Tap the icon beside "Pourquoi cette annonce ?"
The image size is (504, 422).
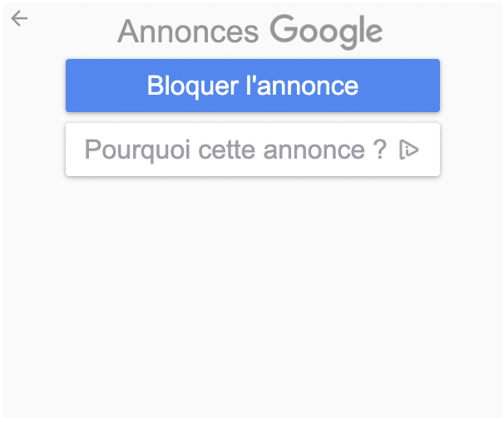(x=409, y=150)
